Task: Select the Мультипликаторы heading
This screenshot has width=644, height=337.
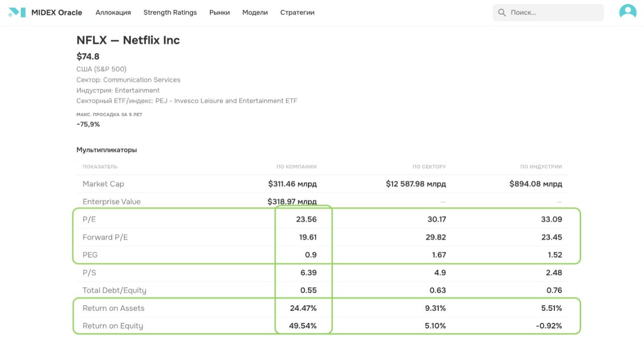Action: click(x=107, y=150)
